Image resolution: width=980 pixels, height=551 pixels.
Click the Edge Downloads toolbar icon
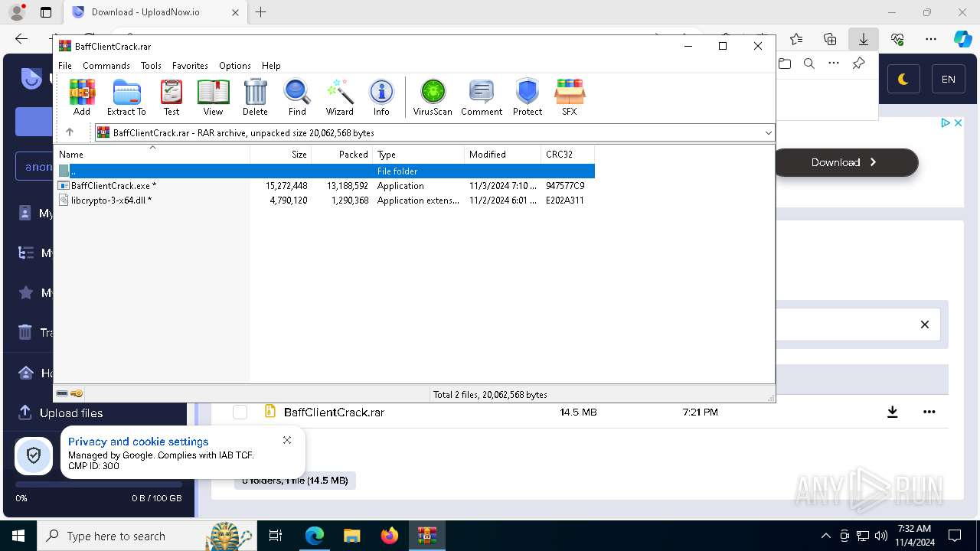click(864, 39)
